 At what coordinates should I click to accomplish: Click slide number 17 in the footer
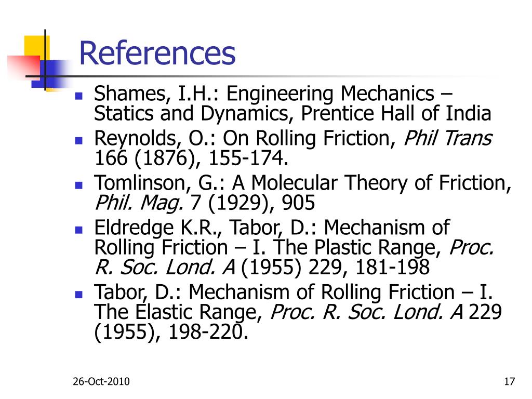point(509,381)
